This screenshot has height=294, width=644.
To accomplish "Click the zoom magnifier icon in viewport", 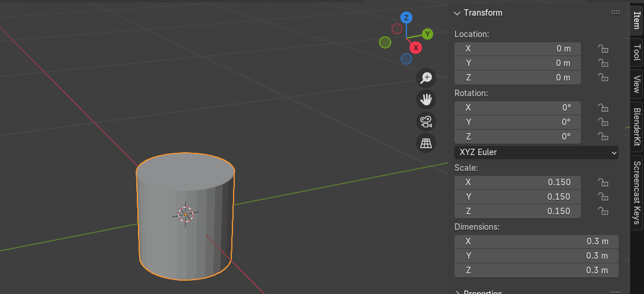I will (426, 78).
